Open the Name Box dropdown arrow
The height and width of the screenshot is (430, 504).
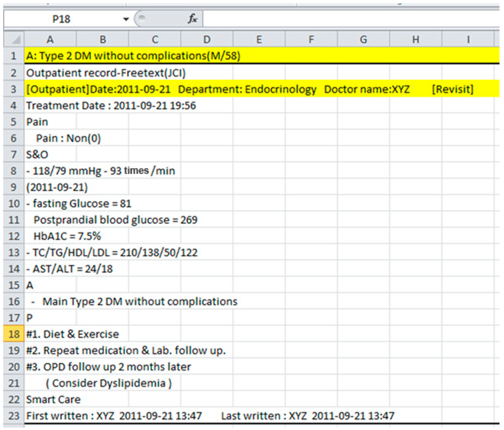click(x=126, y=19)
